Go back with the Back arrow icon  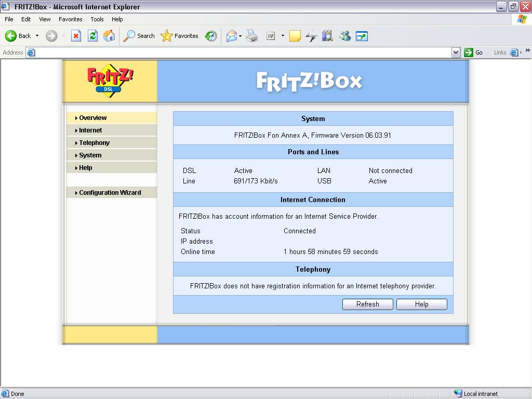pyautogui.click(x=10, y=36)
